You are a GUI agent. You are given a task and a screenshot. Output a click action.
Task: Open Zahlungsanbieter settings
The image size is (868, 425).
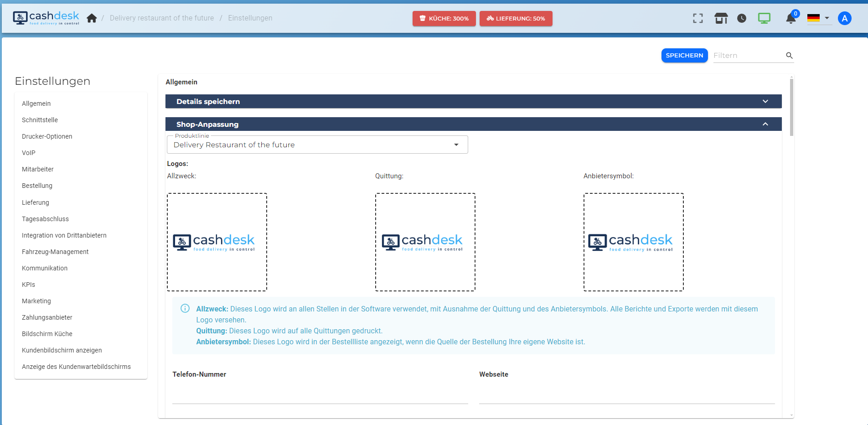47,317
